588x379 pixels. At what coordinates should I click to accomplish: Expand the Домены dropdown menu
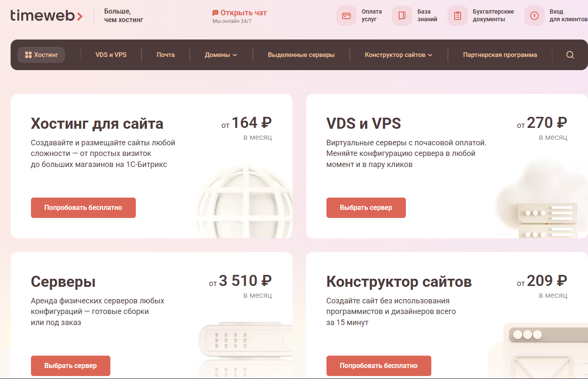pyautogui.click(x=221, y=55)
